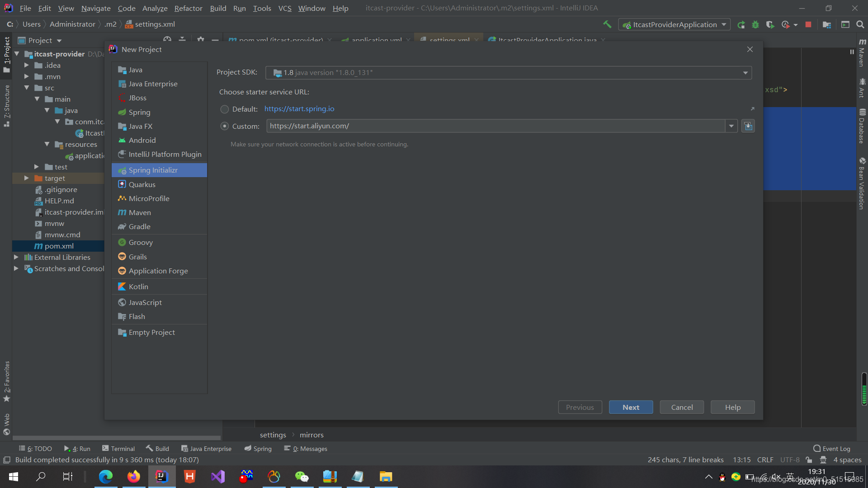Image resolution: width=868 pixels, height=488 pixels.
Task: Click the Cancel button
Action: coord(682,407)
